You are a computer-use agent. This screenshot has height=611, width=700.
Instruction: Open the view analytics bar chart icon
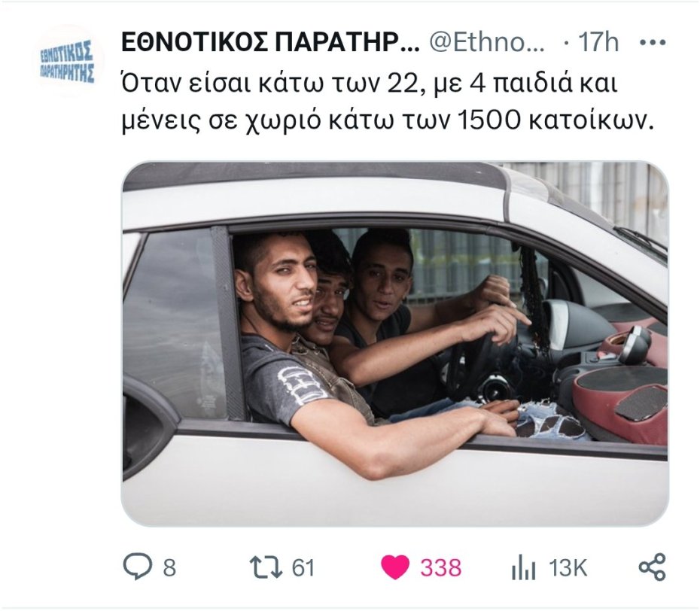[x=523, y=567]
